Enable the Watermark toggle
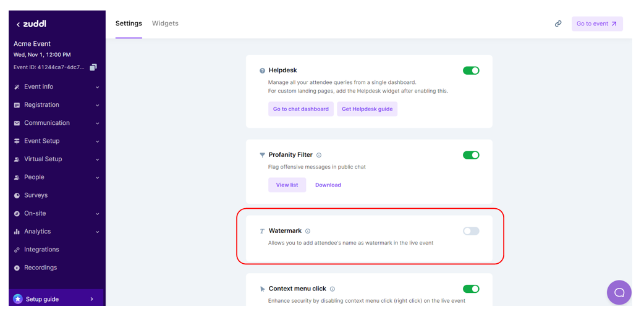The width and height of the screenshot is (644, 312). tap(471, 231)
